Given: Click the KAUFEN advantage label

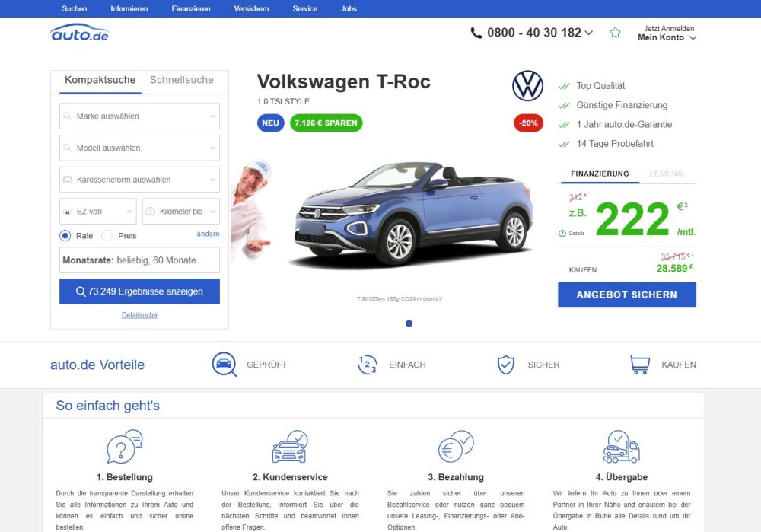Looking at the screenshot, I should tap(679, 365).
